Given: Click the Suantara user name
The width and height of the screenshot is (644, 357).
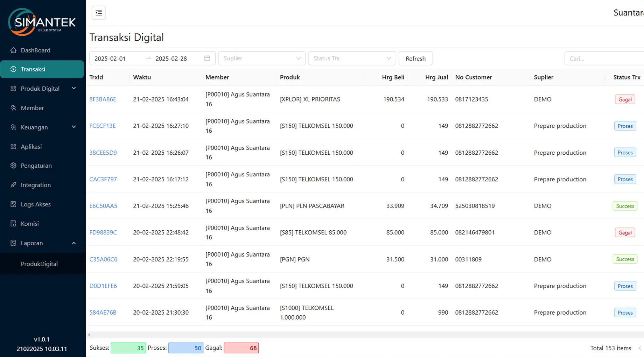Looking at the screenshot, I should 629,13.
